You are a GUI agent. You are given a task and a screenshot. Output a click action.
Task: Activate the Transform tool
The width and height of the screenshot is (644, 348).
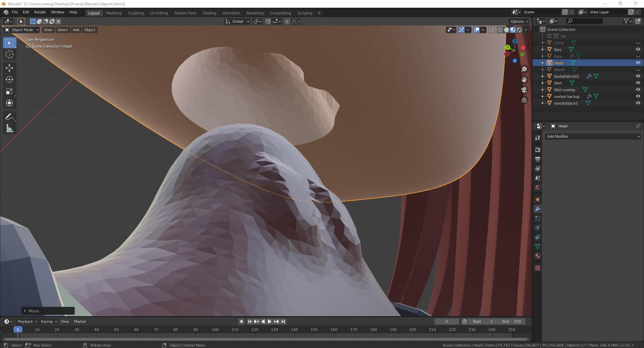[x=9, y=103]
